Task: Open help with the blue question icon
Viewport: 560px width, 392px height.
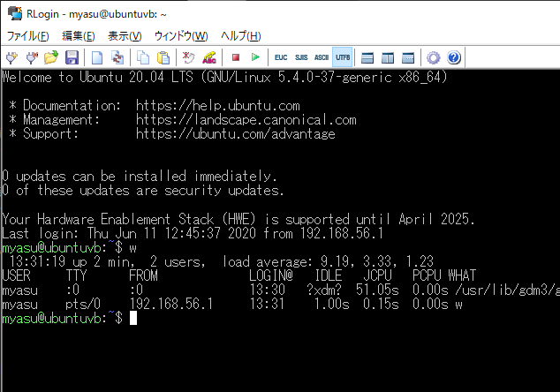Action: pos(454,57)
